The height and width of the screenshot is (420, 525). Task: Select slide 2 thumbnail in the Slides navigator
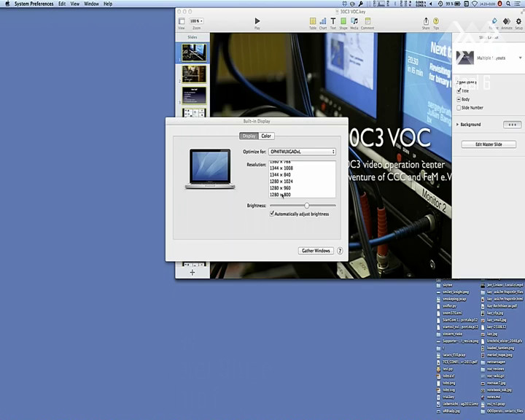[194, 74]
